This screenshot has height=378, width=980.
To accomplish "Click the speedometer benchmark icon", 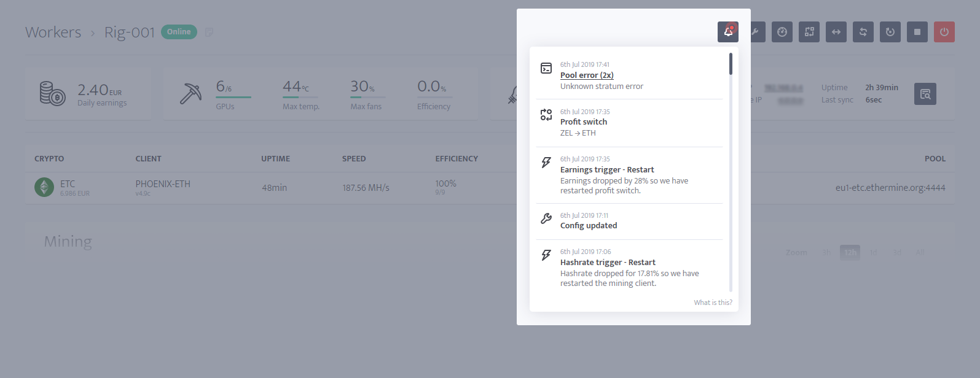I will (782, 32).
